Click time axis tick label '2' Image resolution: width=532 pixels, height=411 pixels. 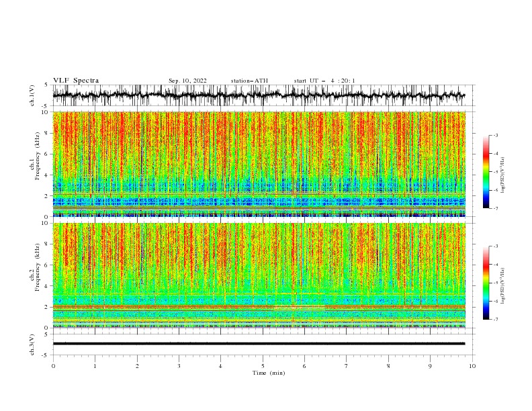tap(137, 366)
